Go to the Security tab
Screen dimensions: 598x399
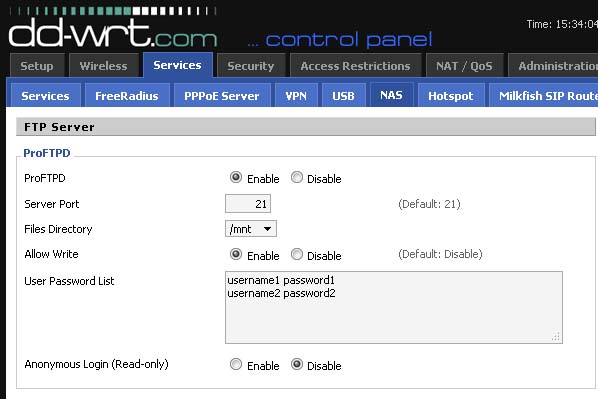click(x=251, y=66)
